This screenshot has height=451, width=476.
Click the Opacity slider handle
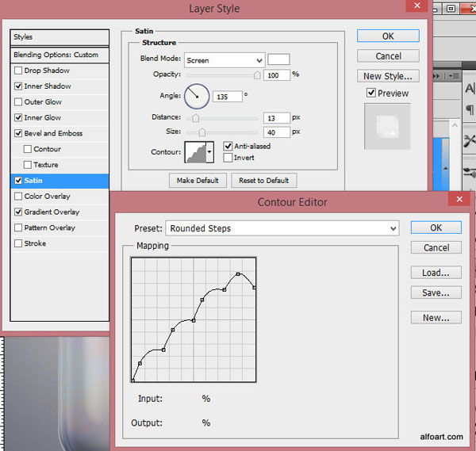[257, 75]
